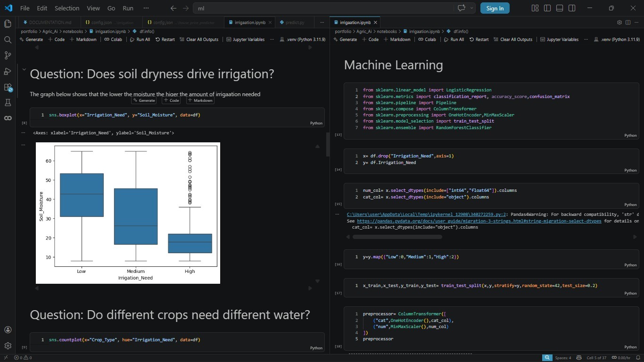The width and height of the screenshot is (644, 362).
Task: Click Restart in left notebook toolbar
Action: click(165, 40)
